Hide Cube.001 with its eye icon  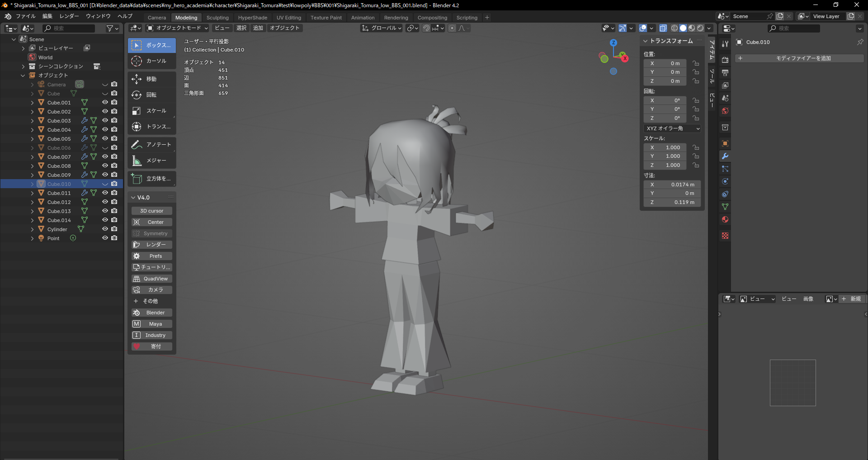(x=105, y=102)
